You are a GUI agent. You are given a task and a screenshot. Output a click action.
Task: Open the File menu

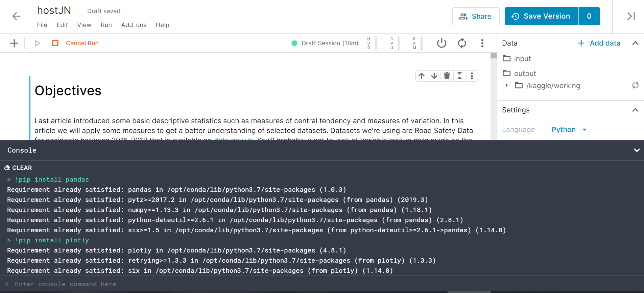[x=42, y=25]
